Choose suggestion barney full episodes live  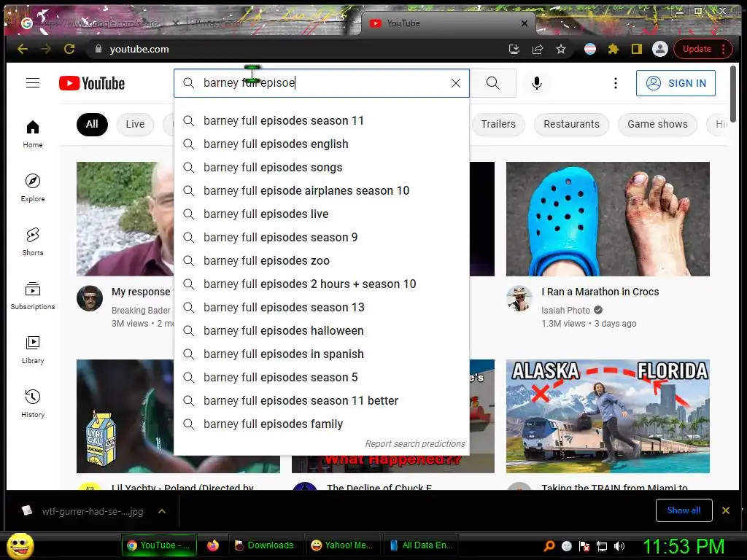click(322, 214)
